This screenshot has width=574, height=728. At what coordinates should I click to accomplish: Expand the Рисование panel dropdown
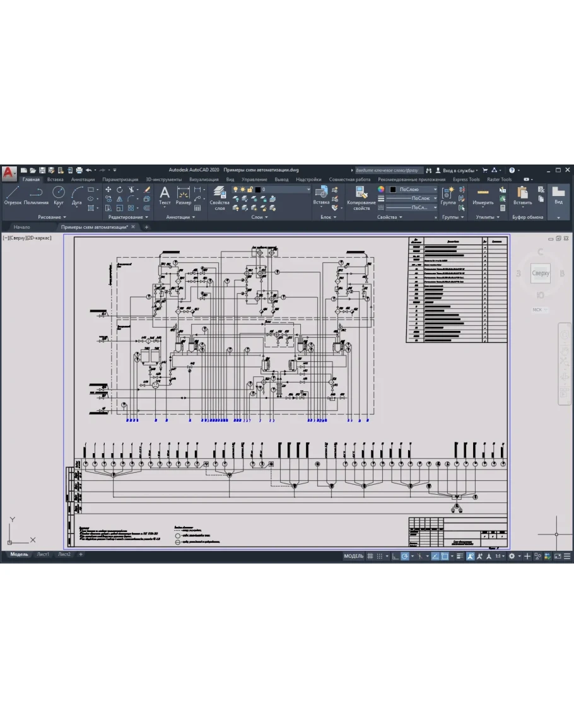point(52,217)
